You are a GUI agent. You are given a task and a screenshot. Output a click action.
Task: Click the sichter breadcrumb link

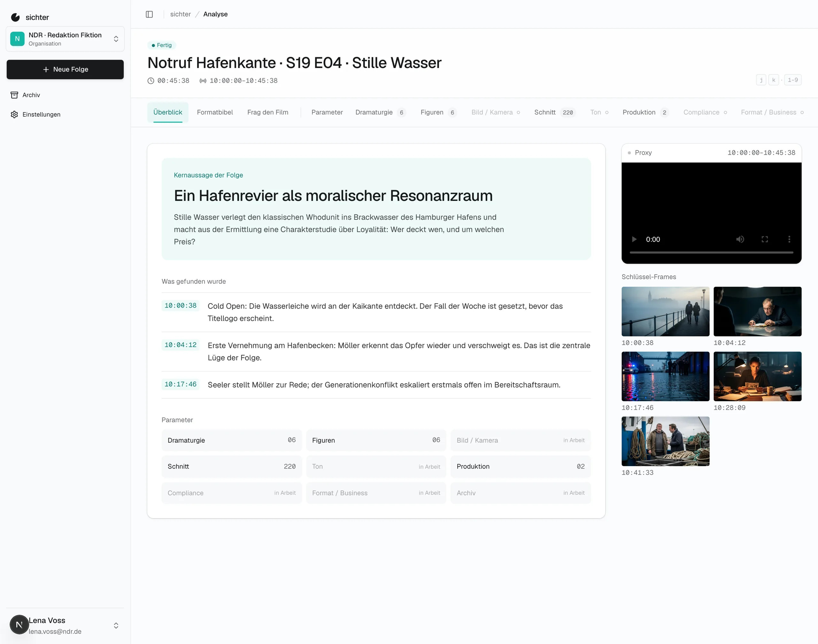180,14
